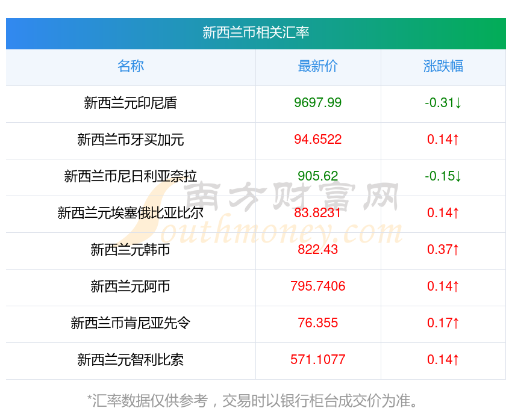Image resolution: width=512 pixels, height=420 pixels.
Task: Click the 涨跌幅 column header
Action: pyautogui.click(x=443, y=66)
